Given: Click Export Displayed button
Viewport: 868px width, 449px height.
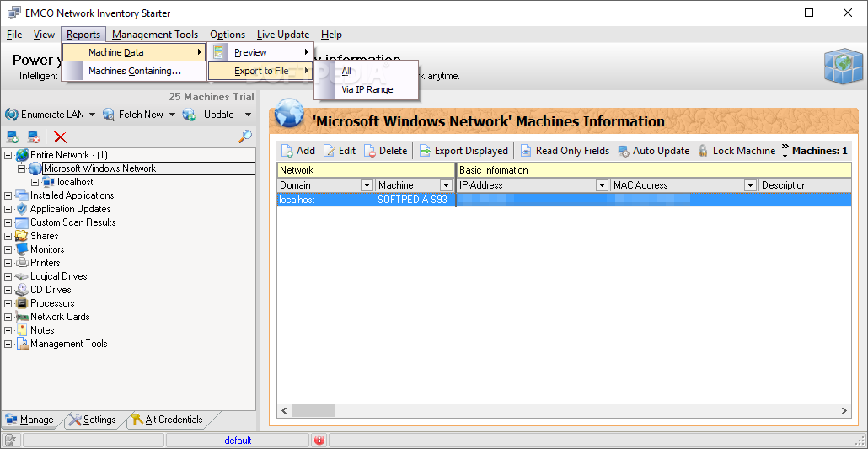Looking at the screenshot, I should click(463, 151).
